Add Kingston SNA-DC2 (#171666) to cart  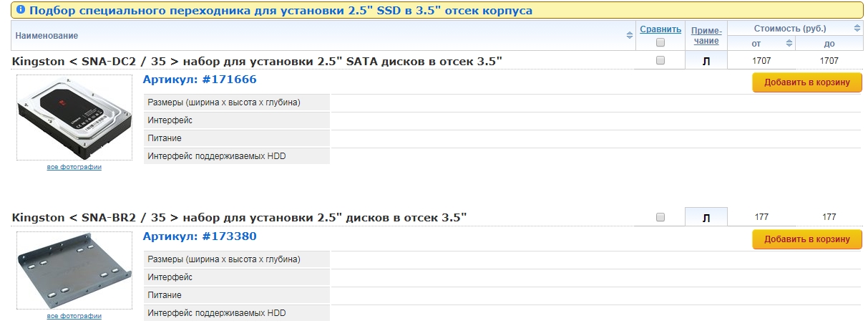(807, 82)
